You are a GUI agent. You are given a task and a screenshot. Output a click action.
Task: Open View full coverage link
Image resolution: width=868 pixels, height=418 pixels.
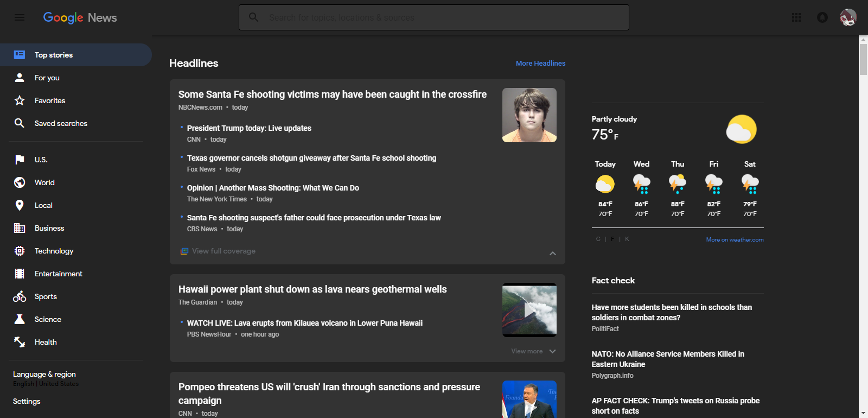[x=224, y=251]
